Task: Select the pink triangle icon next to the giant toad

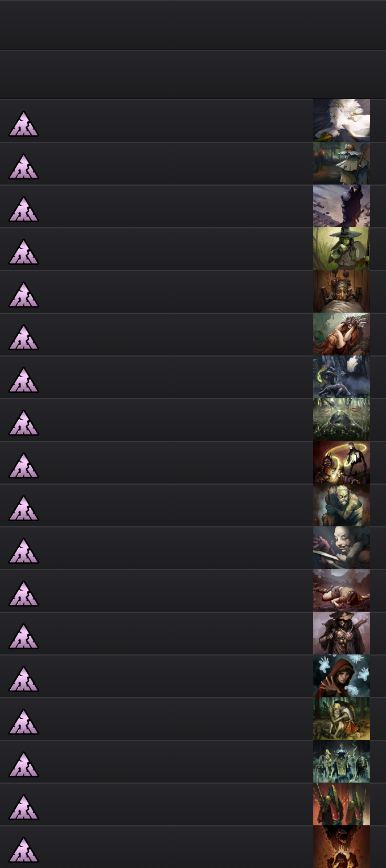Action: tap(23, 423)
